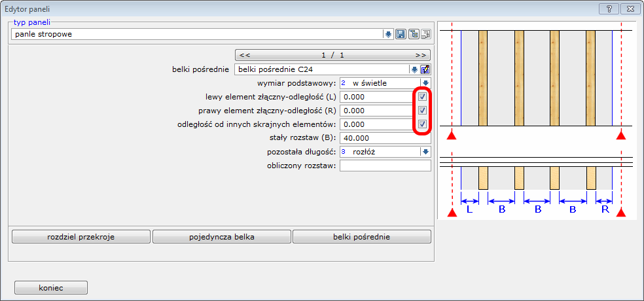Toggle the prawy element złączny-odległość (R) checkbox
644x301 pixels.
tap(423, 111)
